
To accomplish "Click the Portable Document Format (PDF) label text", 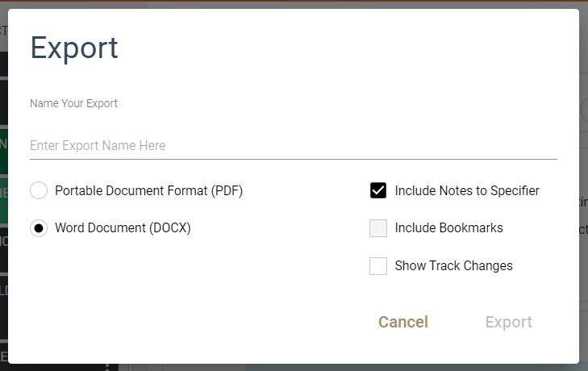I will (148, 191).
